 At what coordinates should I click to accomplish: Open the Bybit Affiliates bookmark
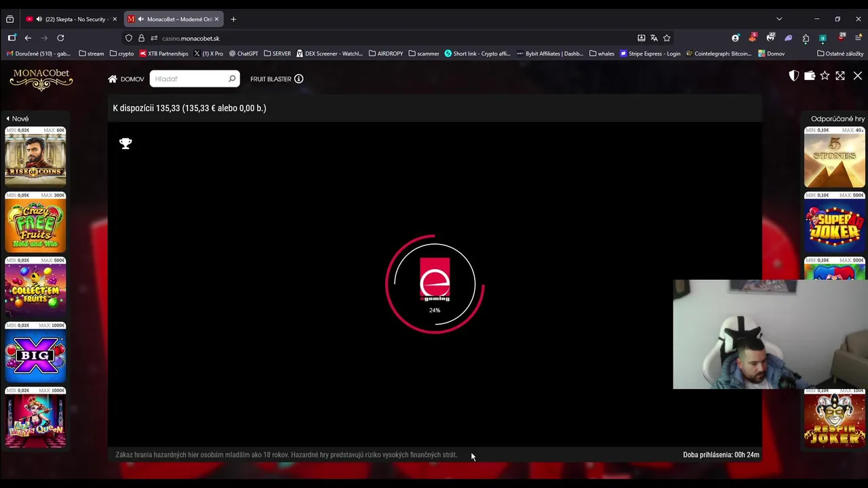[x=549, y=54]
